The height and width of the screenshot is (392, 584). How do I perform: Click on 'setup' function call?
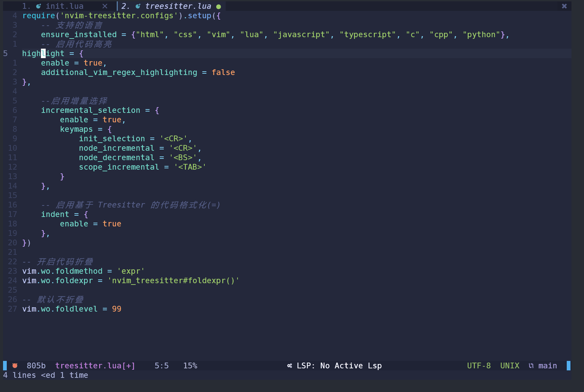tap(200, 16)
